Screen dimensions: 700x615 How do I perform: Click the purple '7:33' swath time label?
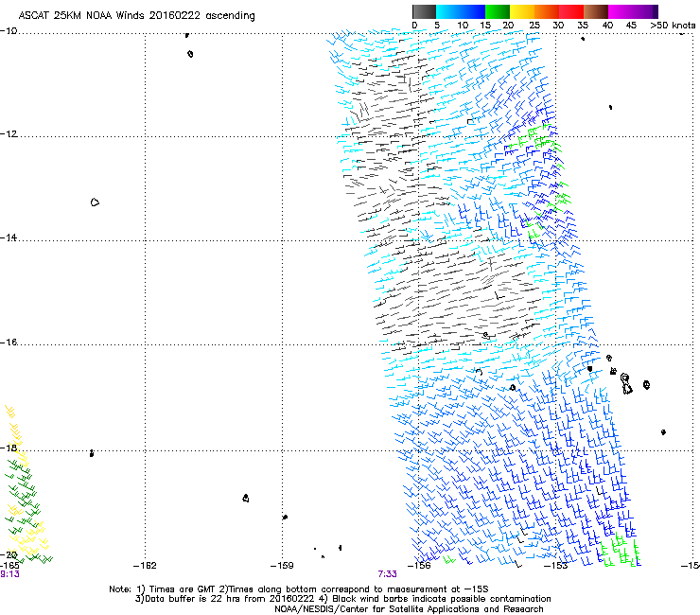point(387,574)
